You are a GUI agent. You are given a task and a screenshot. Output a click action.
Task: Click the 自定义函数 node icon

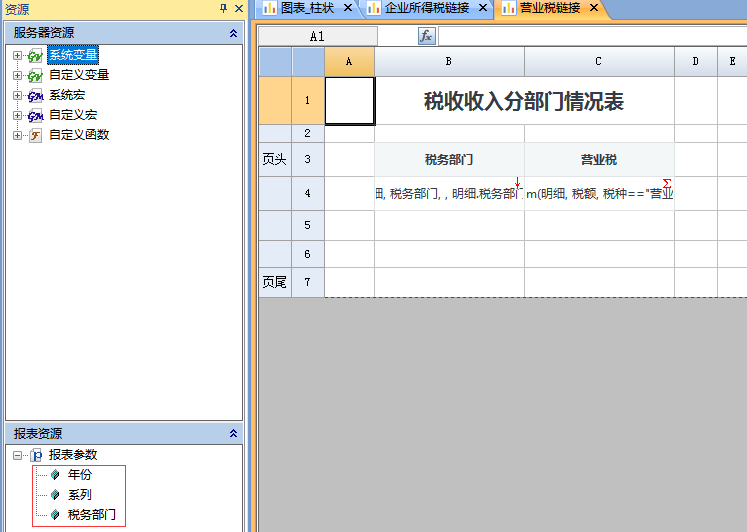pyautogui.click(x=35, y=135)
